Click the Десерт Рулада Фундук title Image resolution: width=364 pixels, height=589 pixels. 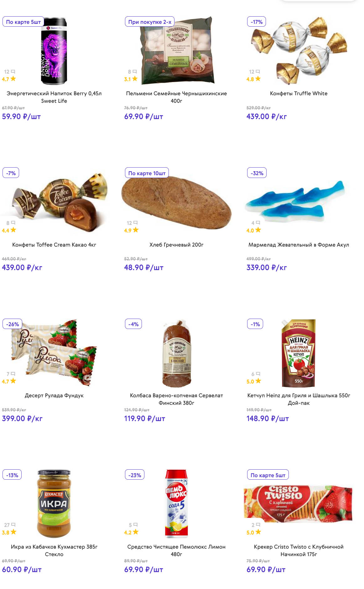click(54, 395)
